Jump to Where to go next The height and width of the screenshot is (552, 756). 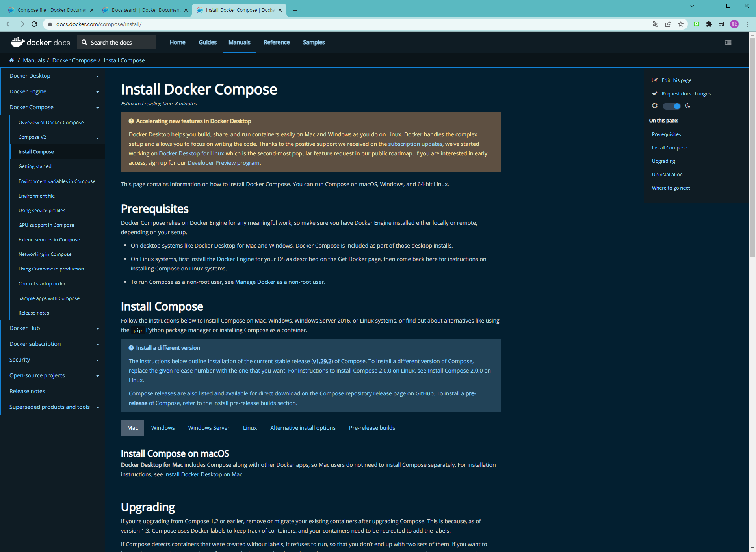click(671, 188)
